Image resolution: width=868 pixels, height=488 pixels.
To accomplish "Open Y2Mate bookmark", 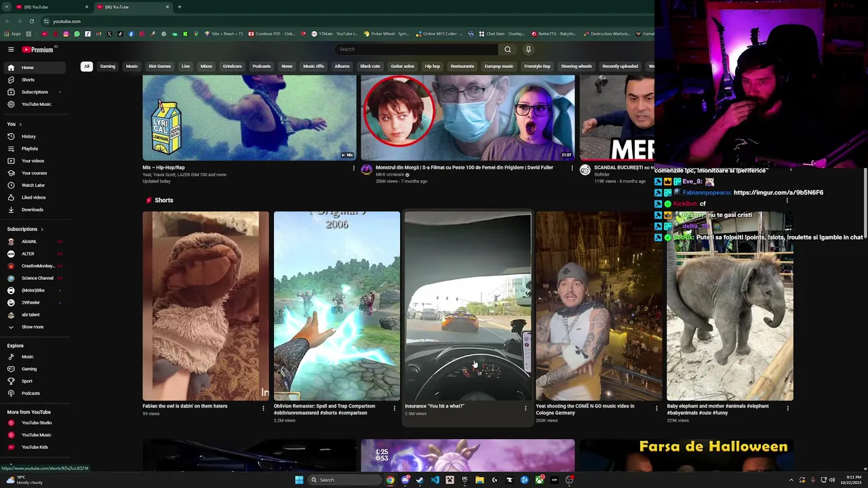I will click(334, 34).
